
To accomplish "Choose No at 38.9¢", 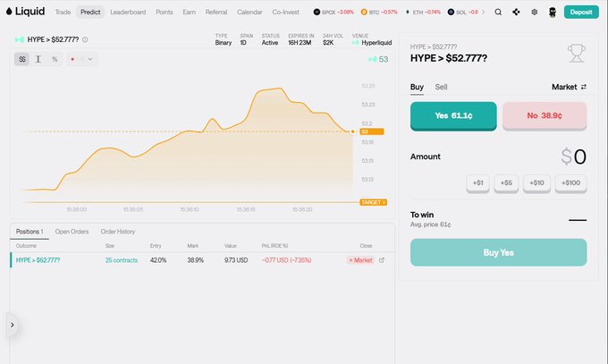I will click(x=545, y=116).
